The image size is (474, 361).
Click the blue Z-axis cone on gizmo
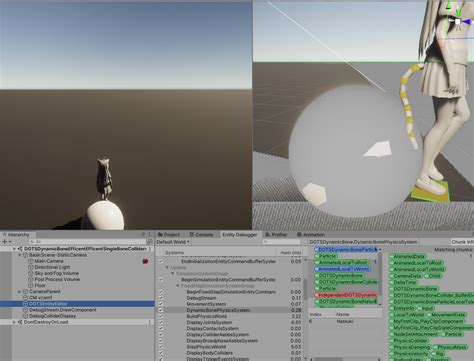click(x=466, y=21)
